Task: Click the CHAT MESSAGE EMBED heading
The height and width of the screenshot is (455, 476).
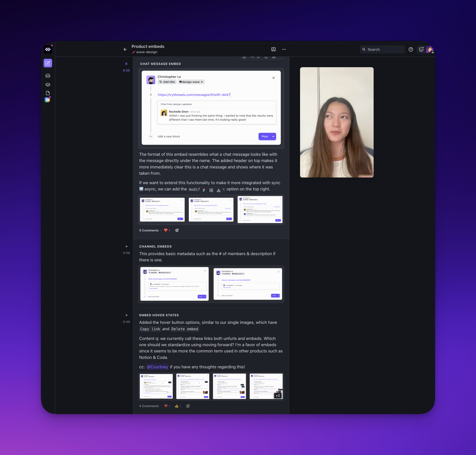Action: pos(160,64)
